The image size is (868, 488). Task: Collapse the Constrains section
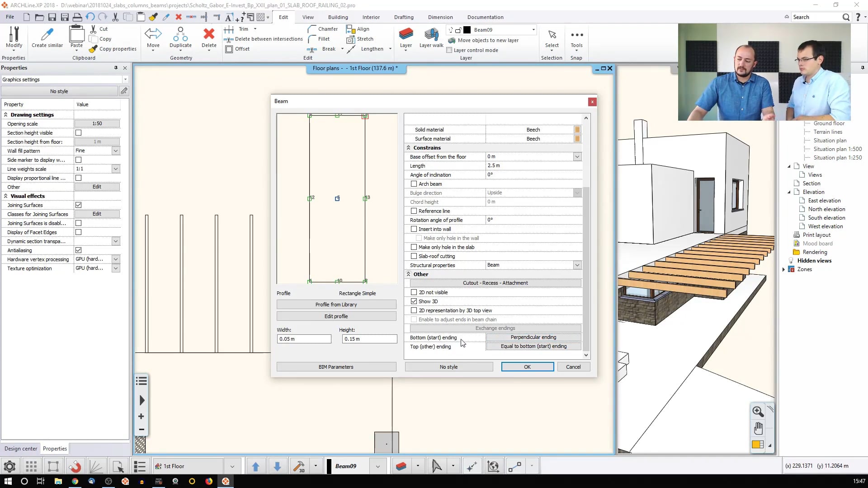[408, 148]
